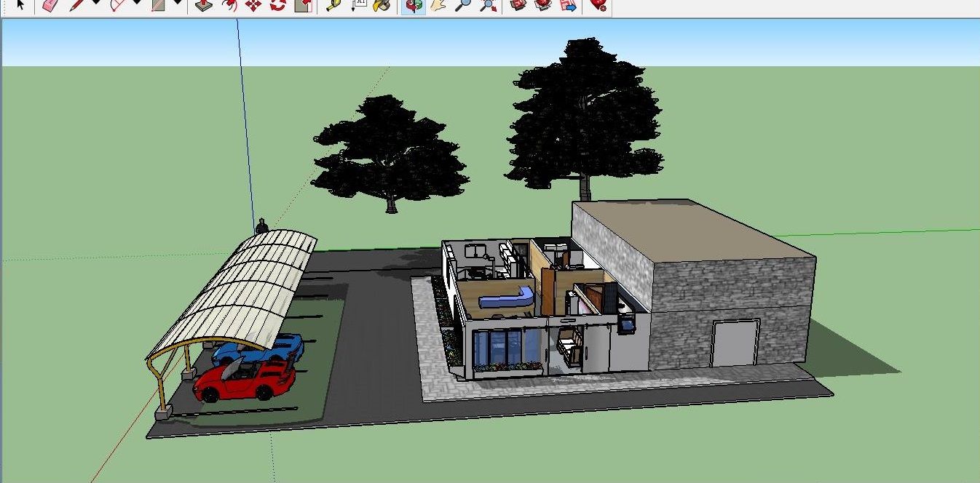Image resolution: width=980 pixels, height=483 pixels.
Task: Click the red sports car model
Action: tap(244, 380)
